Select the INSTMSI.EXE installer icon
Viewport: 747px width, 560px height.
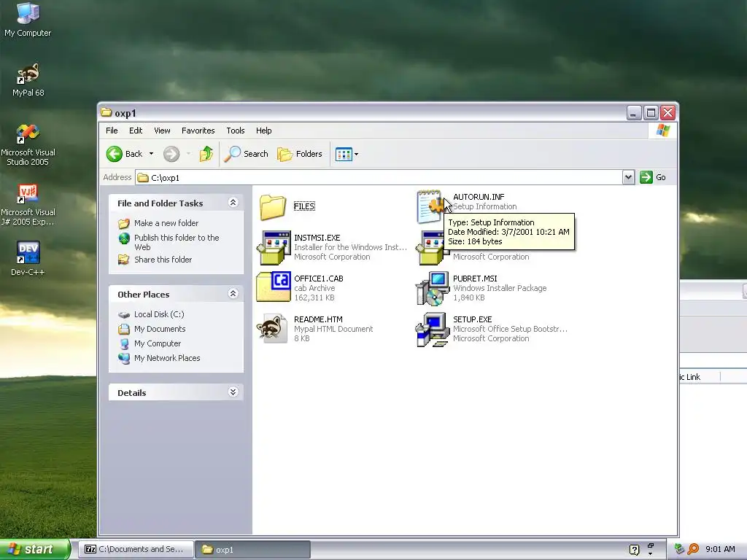pyautogui.click(x=274, y=248)
